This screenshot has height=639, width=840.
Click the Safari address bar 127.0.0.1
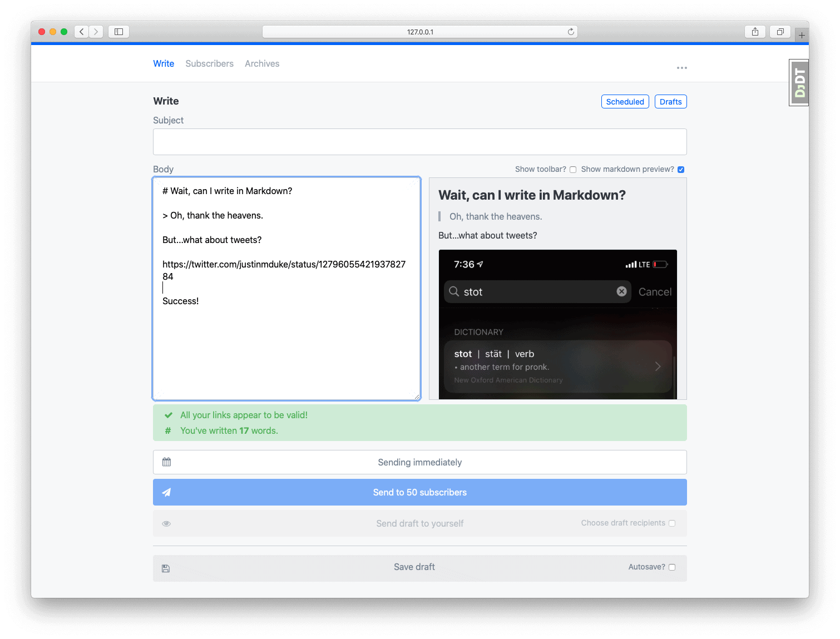coord(420,32)
